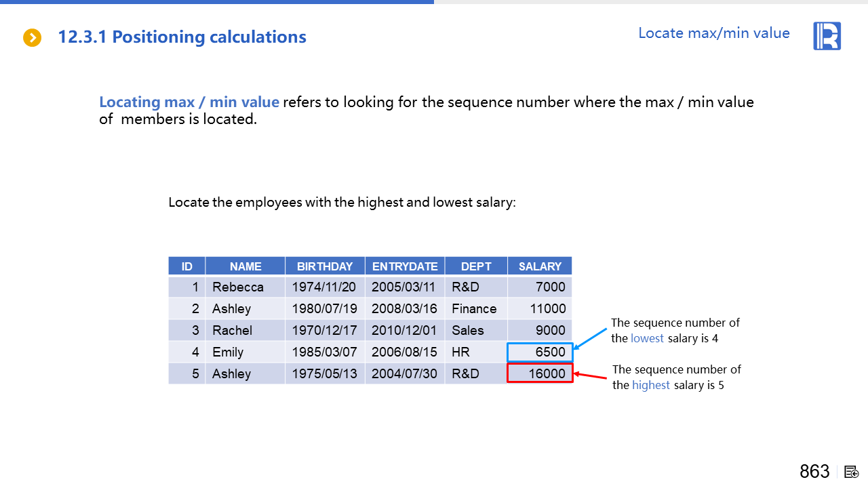Screen dimensions: 868x488
Task: Click the 'Locate max/min value' label
Action: (713, 33)
